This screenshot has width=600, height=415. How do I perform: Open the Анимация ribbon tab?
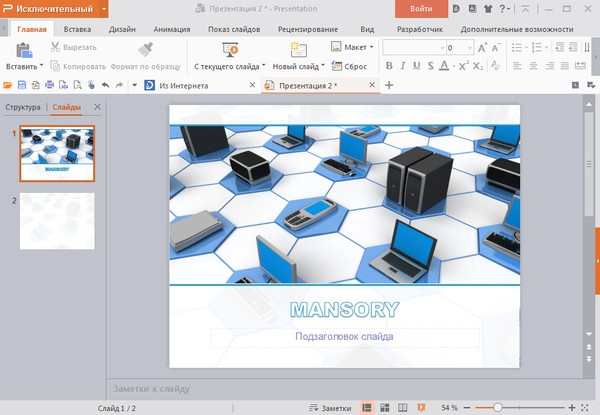pyautogui.click(x=172, y=30)
